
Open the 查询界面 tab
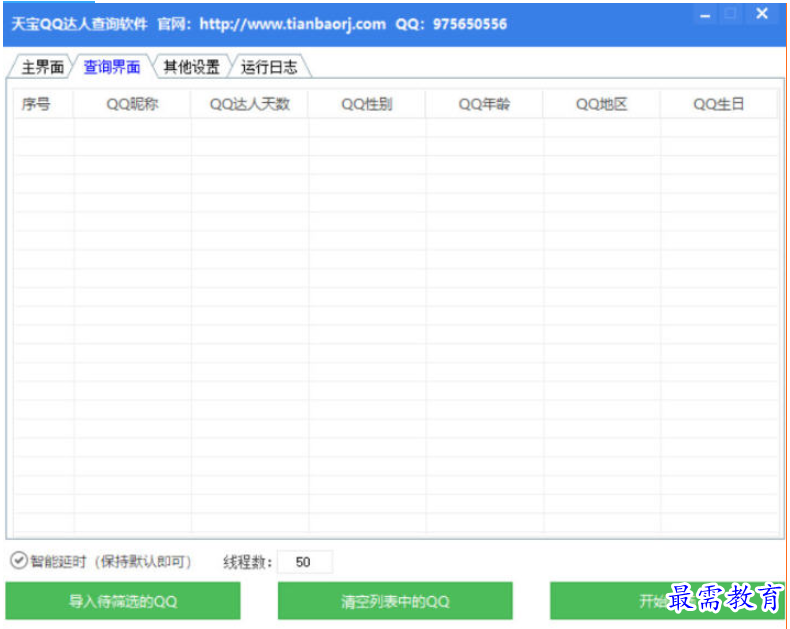click(x=112, y=67)
